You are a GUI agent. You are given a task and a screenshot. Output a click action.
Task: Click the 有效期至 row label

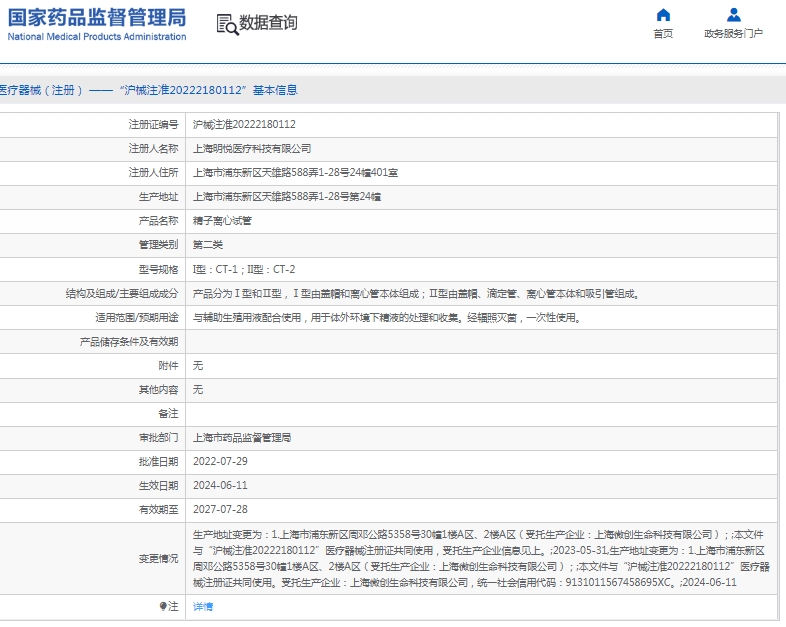[158, 510]
